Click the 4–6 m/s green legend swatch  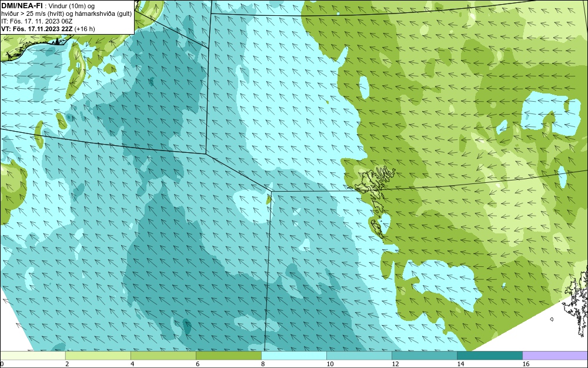163,355
